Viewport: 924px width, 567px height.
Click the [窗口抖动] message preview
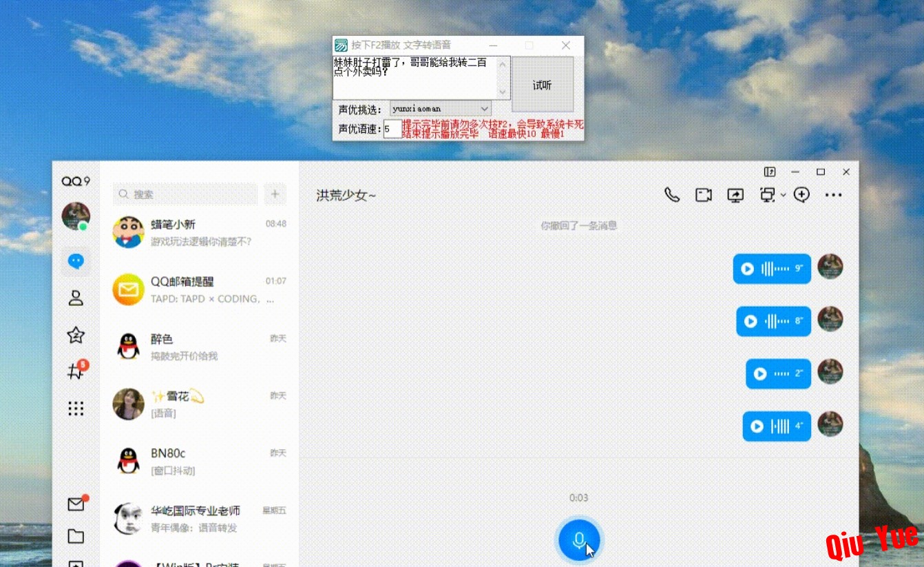(173, 471)
